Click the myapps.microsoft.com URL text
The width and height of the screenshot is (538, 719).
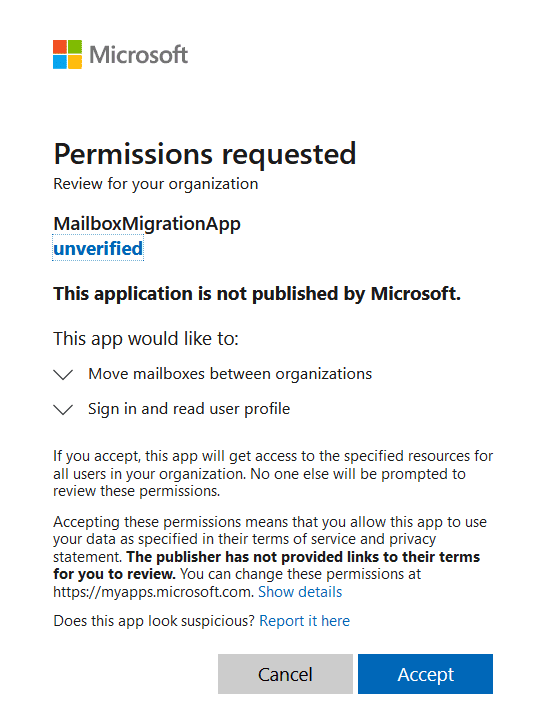pos(154,592)
